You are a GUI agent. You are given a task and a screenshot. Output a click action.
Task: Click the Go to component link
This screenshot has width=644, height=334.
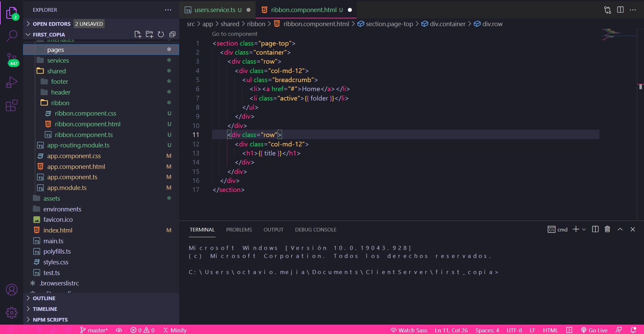tap(234, 34)
